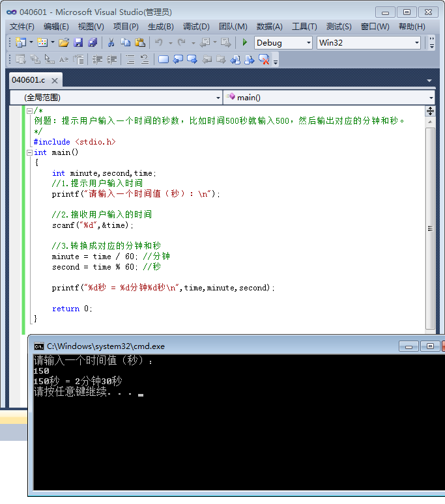Uncomment selected lines icon

click(x=145, y=59)
